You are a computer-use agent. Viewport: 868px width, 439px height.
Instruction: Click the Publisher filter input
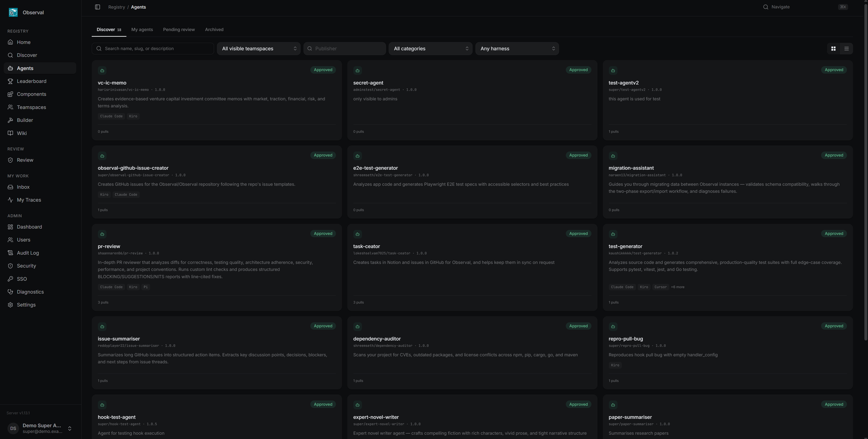[x=345, y=48]
